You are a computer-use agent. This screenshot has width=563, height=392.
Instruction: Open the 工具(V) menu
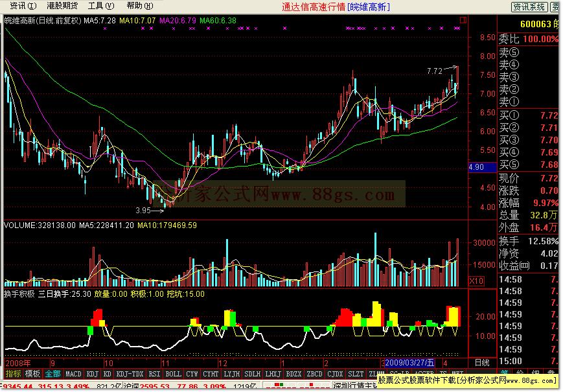tap(101, 6)
